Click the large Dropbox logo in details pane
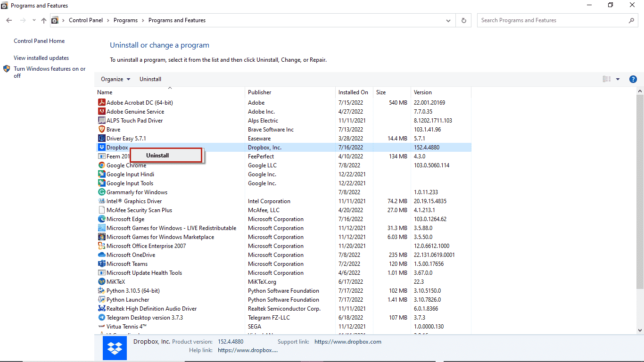The height and width of the screenshot is (362, 644). tap(115, 348)
